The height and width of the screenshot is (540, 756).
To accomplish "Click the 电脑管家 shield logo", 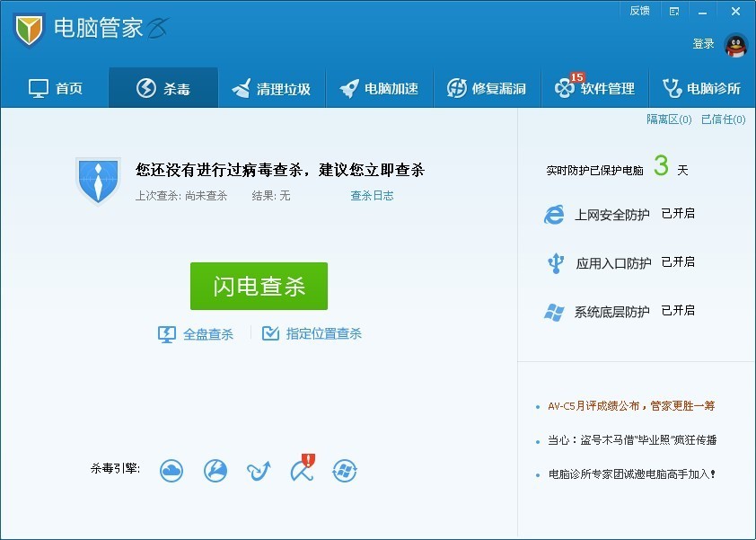I will [29, 29].
